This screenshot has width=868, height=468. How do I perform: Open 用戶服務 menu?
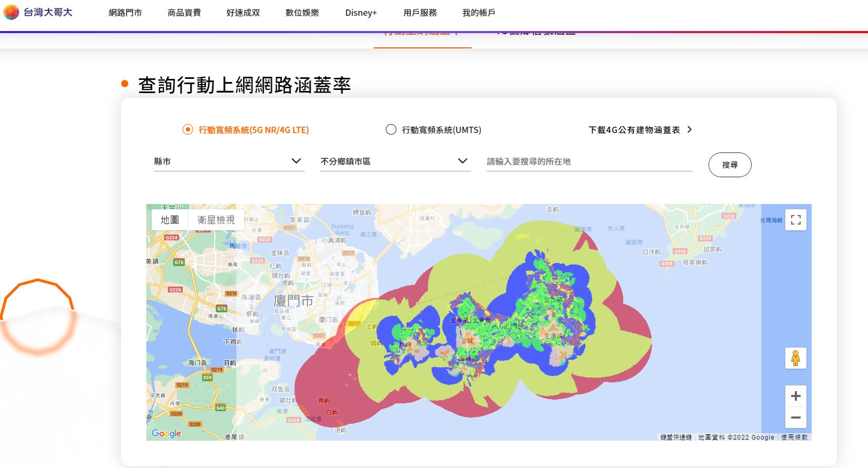pos(420,13)
